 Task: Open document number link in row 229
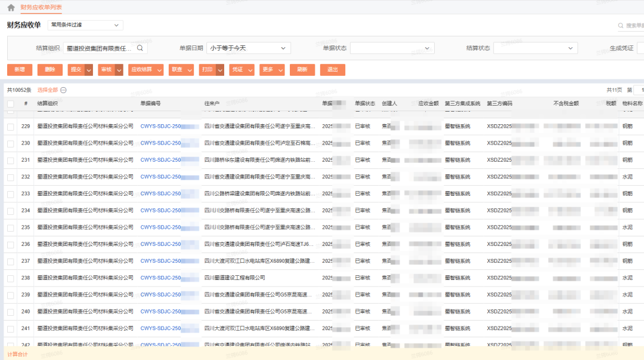pyautogui.click(x=169, y=127)
